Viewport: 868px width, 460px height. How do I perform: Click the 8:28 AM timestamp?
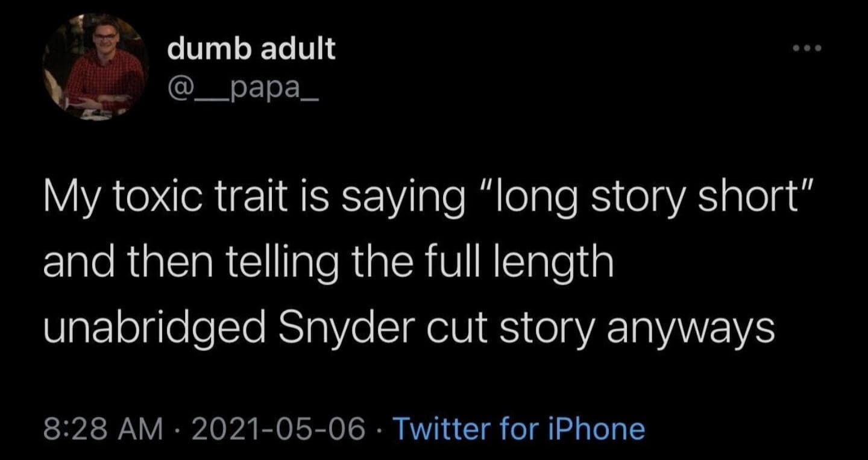click(103, 429)
